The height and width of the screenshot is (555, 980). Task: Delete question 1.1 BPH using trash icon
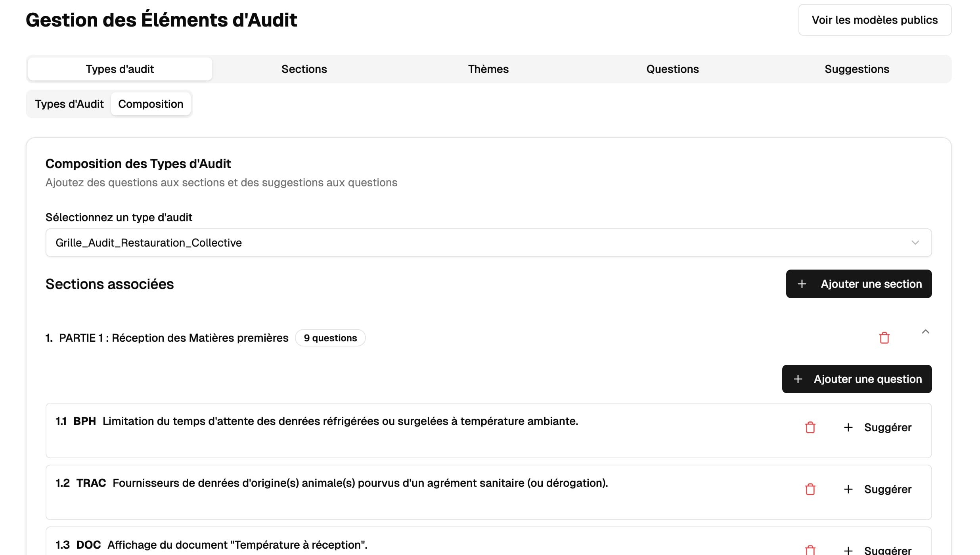810,427
